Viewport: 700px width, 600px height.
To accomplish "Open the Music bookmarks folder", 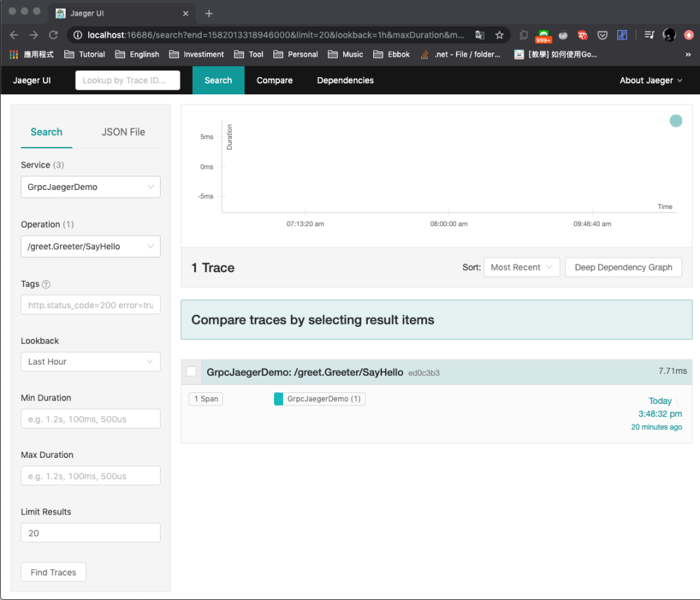I will [345, 55].
